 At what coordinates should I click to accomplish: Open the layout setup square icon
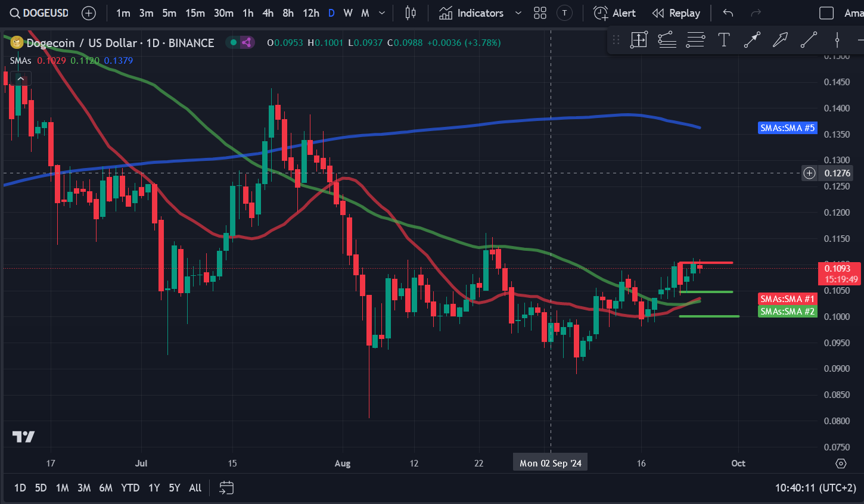click(826, 13)
